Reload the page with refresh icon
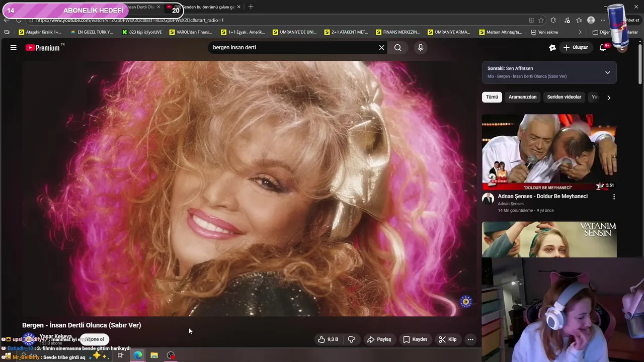 coord(19,20)
